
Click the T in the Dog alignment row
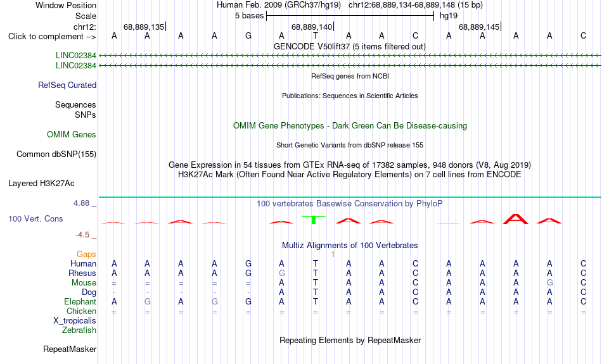(315, 292)
